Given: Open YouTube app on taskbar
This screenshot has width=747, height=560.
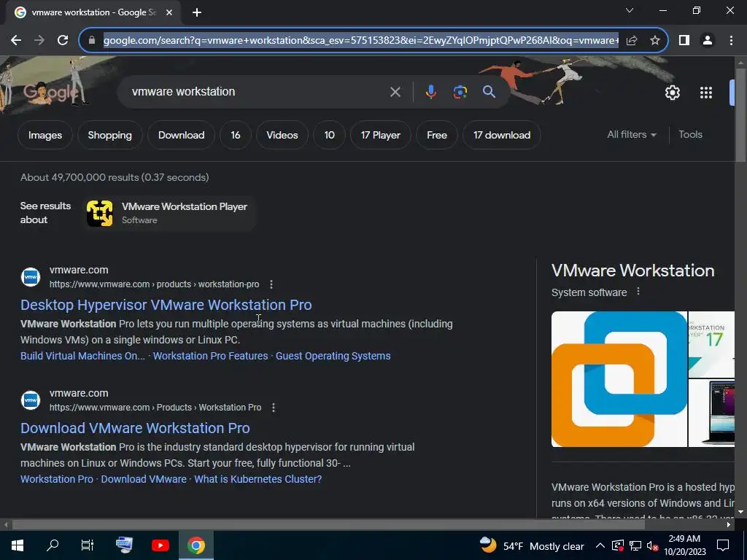Looking at the screenshot, I should [x=160, y=545].
